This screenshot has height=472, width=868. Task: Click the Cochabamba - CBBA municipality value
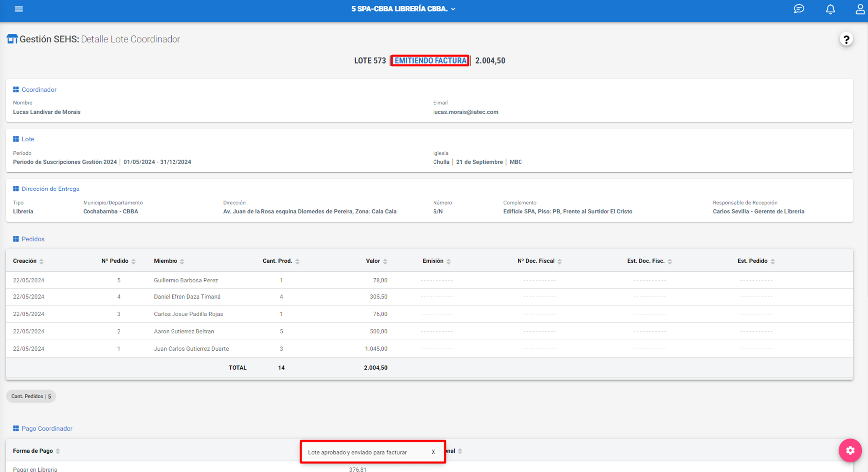click(110, 212)
